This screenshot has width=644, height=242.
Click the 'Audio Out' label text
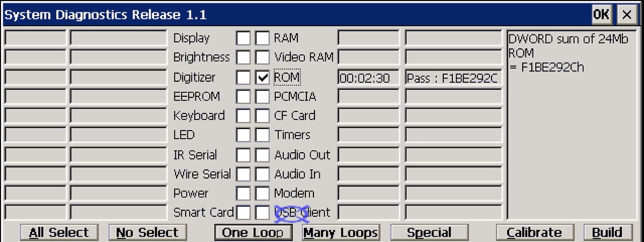(x=302, y=155)
